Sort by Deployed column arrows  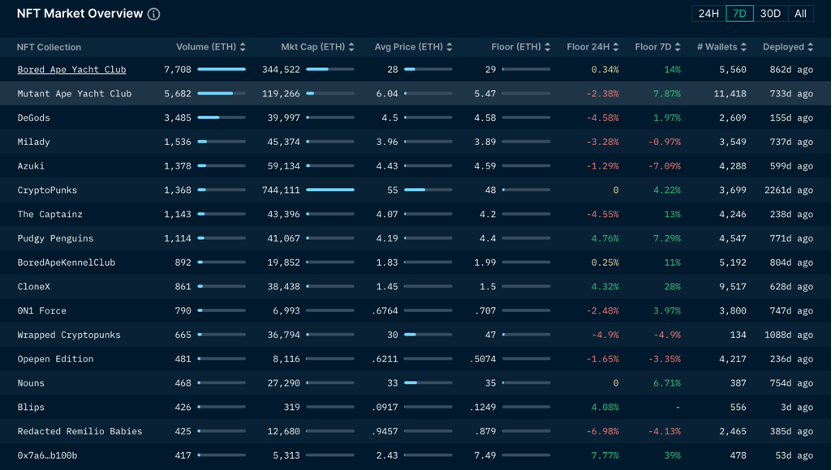tap(811, 47)
